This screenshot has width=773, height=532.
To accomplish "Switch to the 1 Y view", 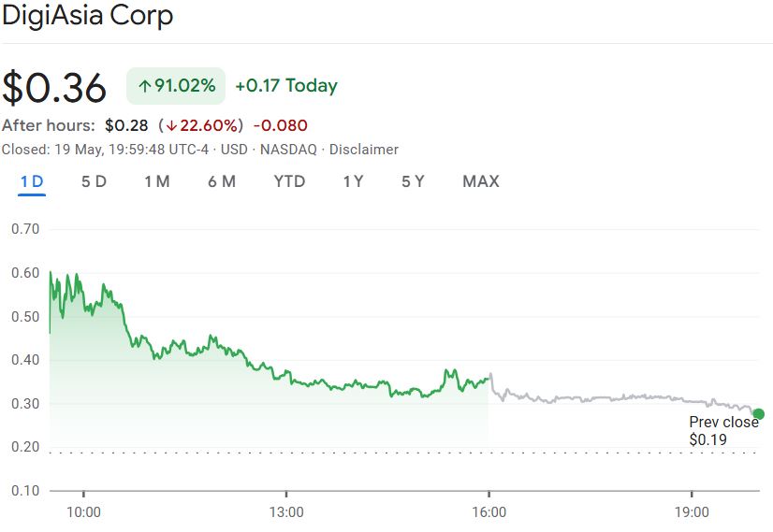I will point(353,181).
